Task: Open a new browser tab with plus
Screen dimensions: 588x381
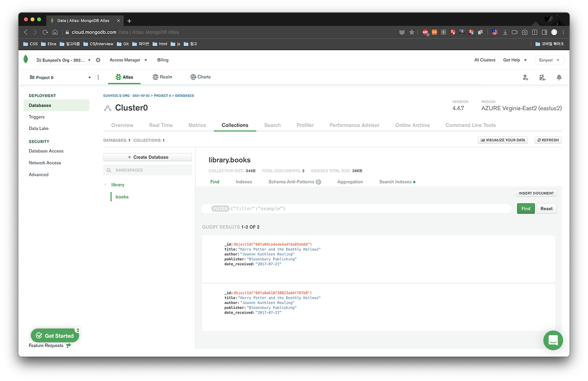Action: (x=129, y=21)
